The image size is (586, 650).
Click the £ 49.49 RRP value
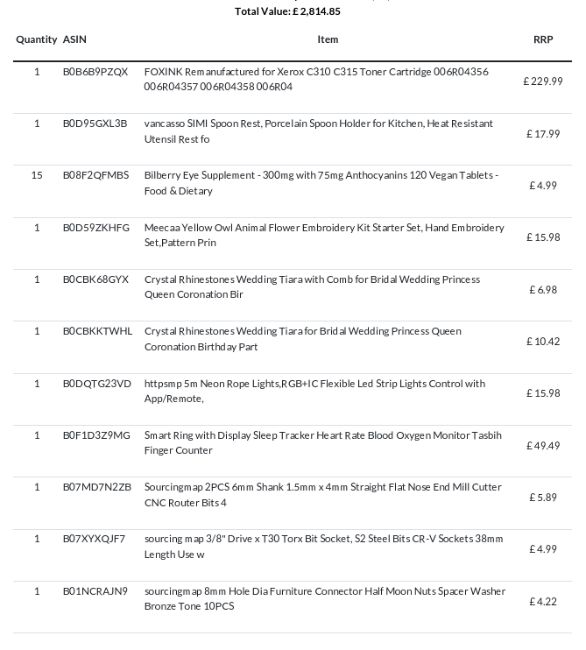(543, 446)
